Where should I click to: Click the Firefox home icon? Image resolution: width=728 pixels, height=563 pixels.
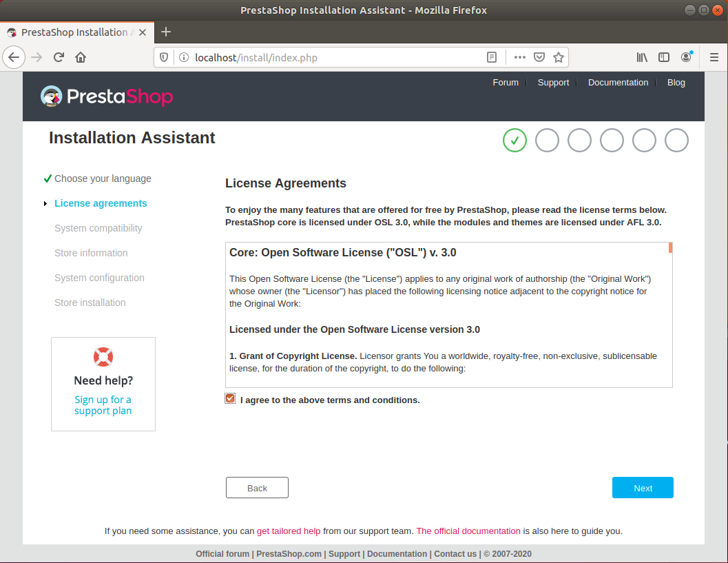[79, 57]
